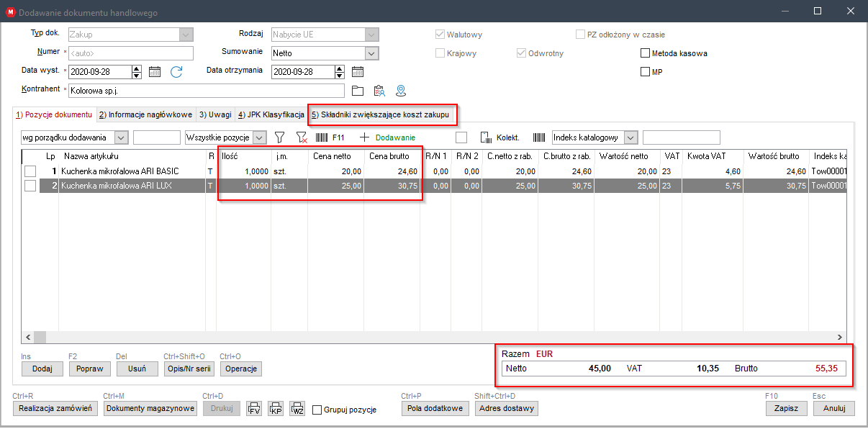Open Typ dok. Zakup dropdown

186,35
